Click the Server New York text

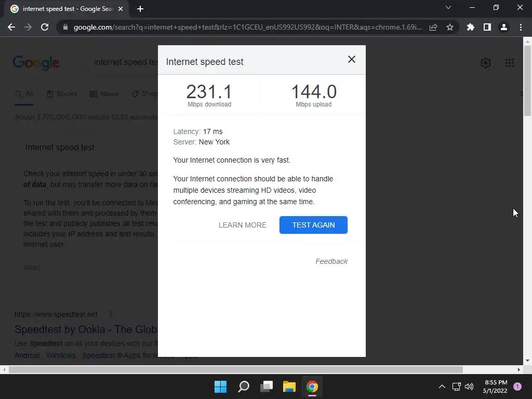click(x=201, y=142)
